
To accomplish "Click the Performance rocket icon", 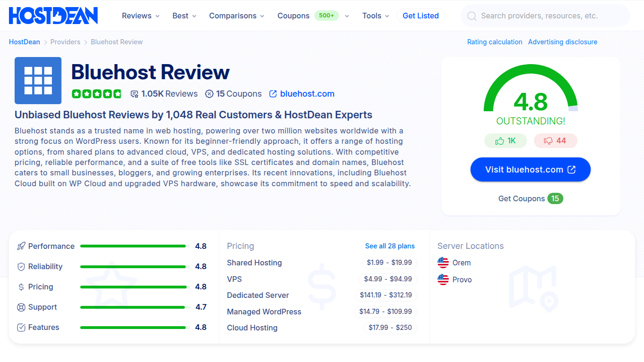I will point(21,246).
